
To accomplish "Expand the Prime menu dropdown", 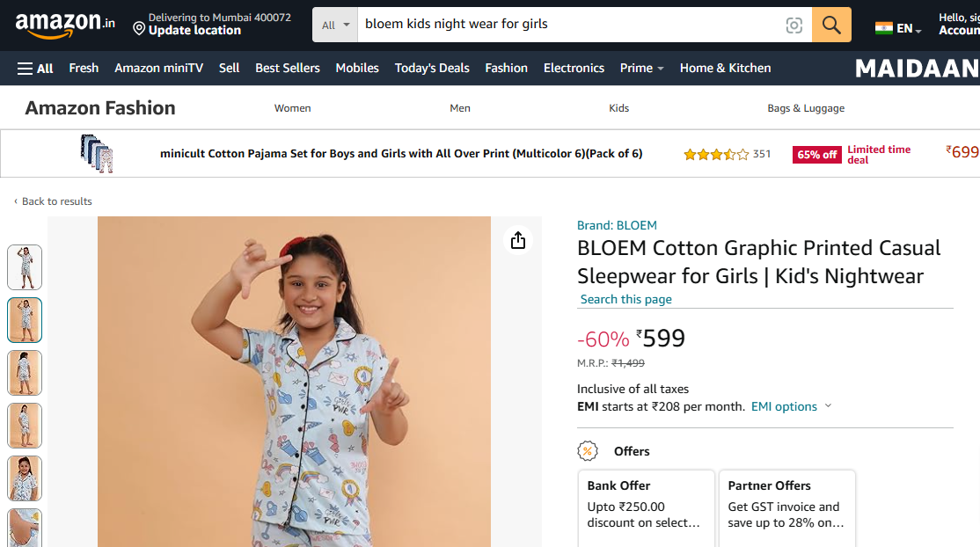I will (x=641, y=68).
